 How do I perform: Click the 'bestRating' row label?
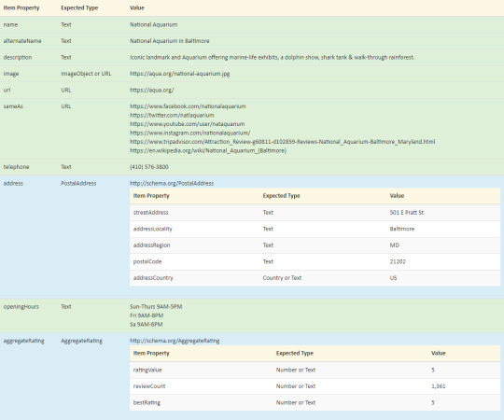tap(147, 402)
